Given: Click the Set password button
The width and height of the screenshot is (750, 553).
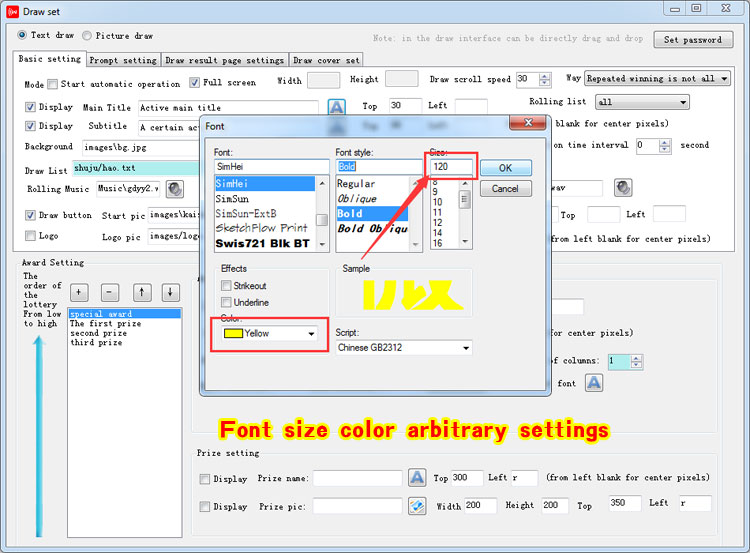Looking at the screenshot, I should pos(692,40).
